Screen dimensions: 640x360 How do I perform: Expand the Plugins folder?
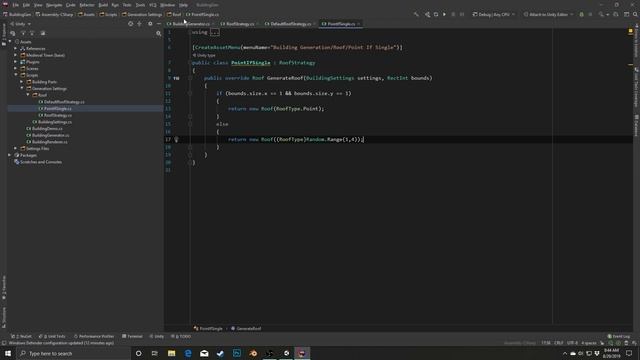[x=16, y=62]
